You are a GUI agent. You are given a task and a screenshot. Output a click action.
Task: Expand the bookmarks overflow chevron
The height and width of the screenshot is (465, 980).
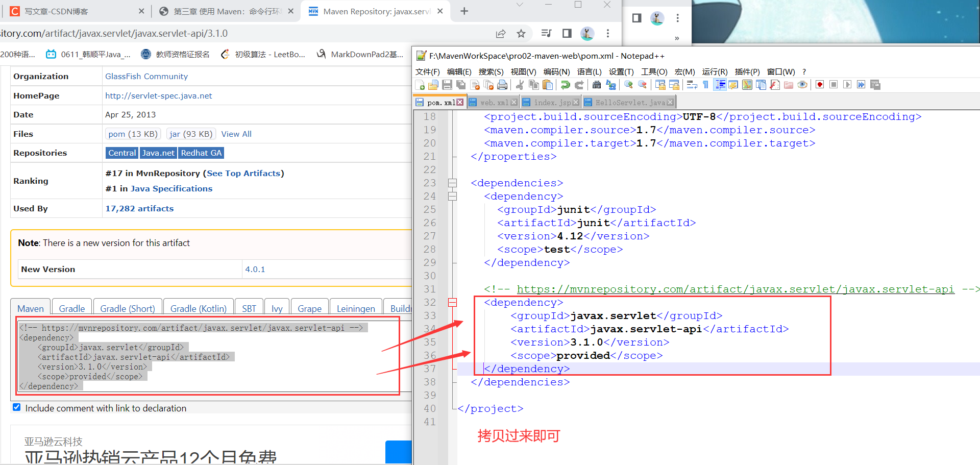(x=677, y=38)
